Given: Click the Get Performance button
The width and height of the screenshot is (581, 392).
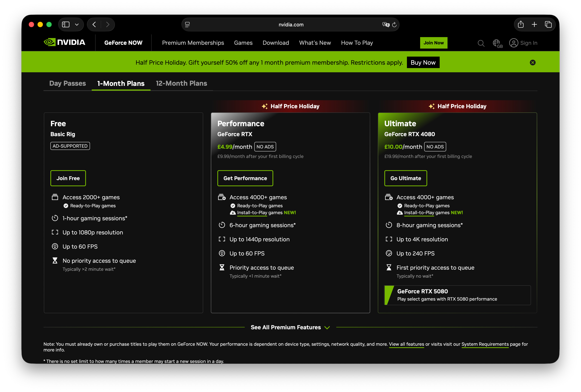Looking at the screenshot, I should [245, 178].
